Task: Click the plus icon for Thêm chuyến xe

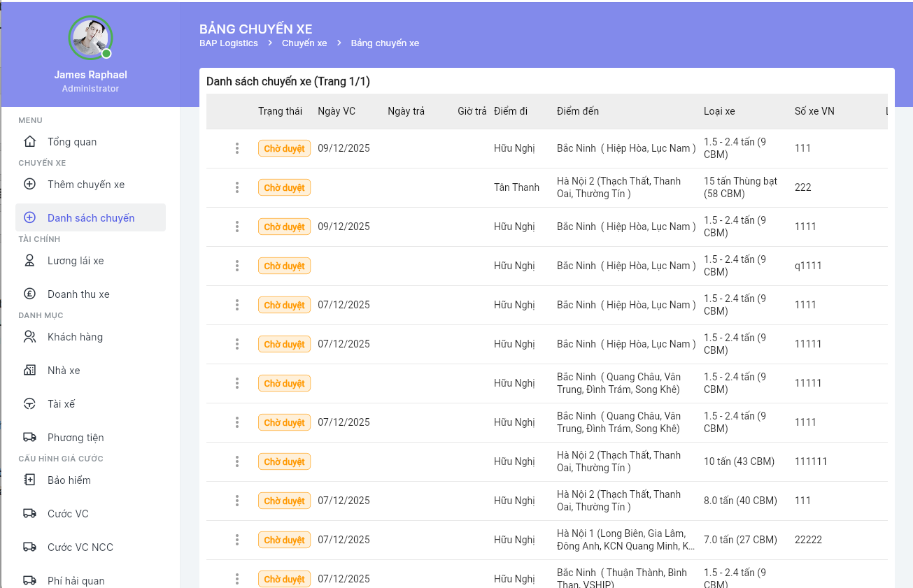Action: pos(29,185)
